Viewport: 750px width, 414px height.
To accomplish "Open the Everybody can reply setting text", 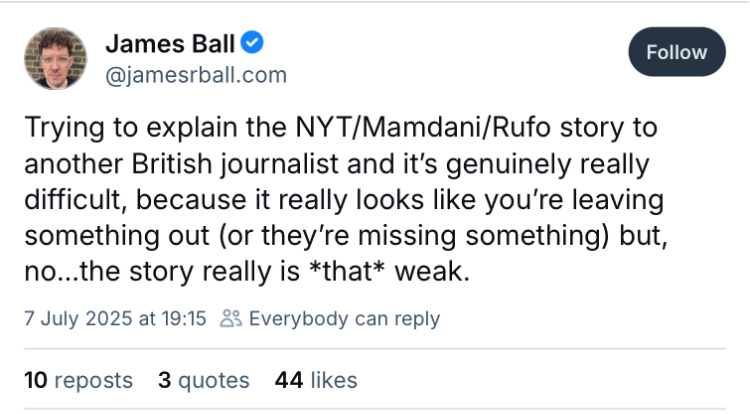I will pyautogui.click(x=343, y=319).
